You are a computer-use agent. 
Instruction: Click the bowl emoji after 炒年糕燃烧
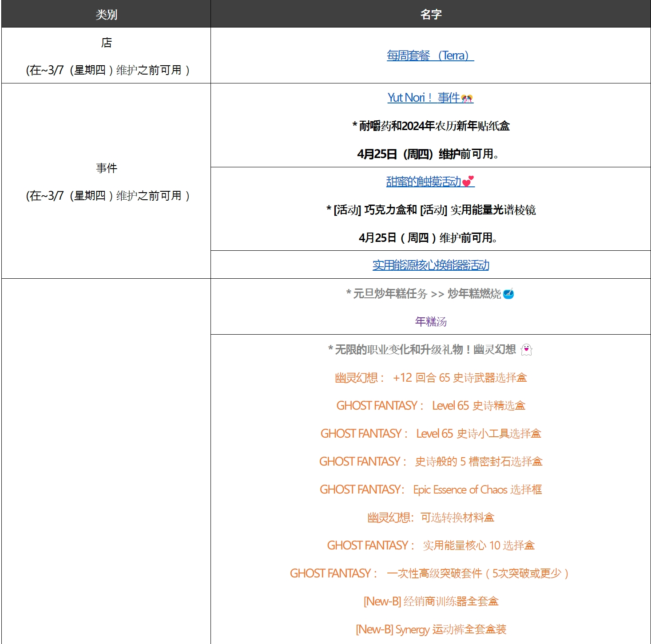(x=509, y=294)
